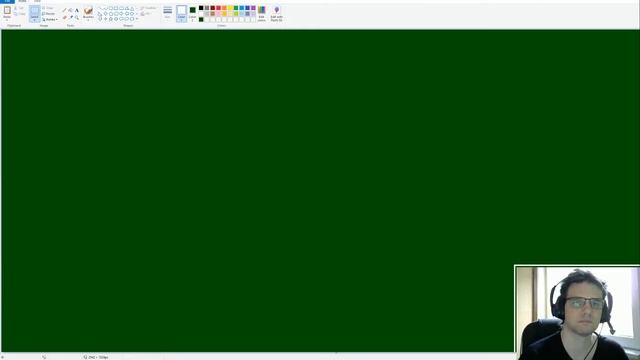
Task: Pick the purple swatch in top row
Action: [253, 8]
